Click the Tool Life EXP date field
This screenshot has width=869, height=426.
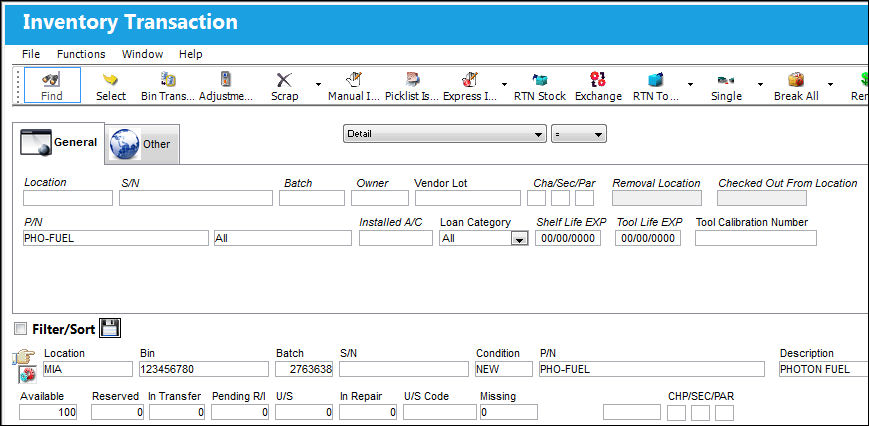pyautogui.click(x=648, y=238)
